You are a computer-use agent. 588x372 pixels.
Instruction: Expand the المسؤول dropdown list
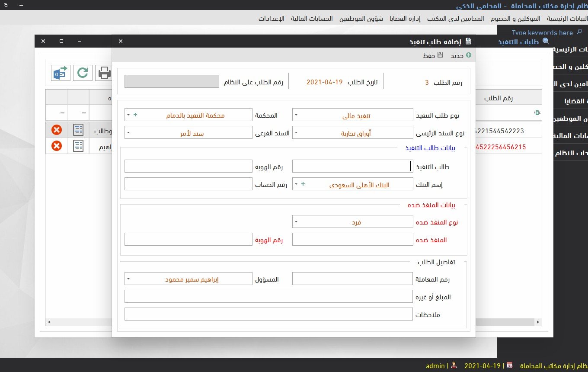pyautogui.click(x=128, y=279)
